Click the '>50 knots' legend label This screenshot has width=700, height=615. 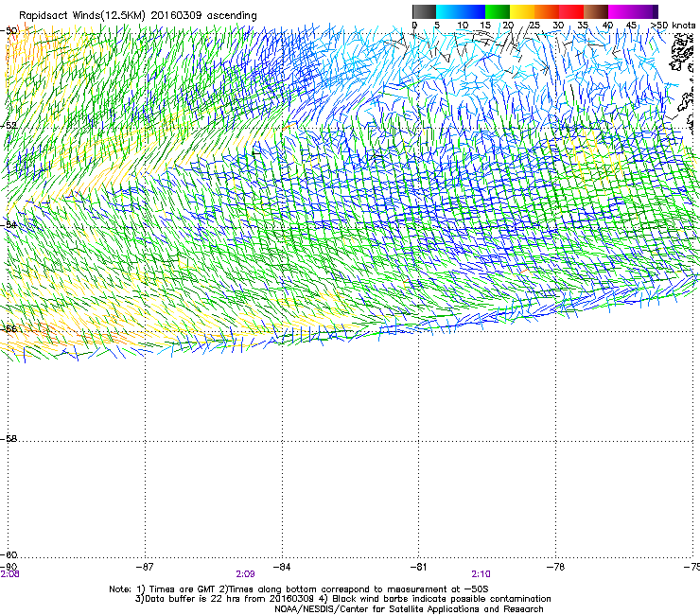click(673, 25)
